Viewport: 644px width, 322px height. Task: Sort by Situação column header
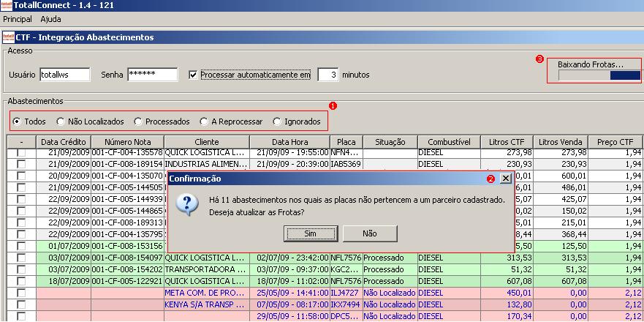point(390,142)
